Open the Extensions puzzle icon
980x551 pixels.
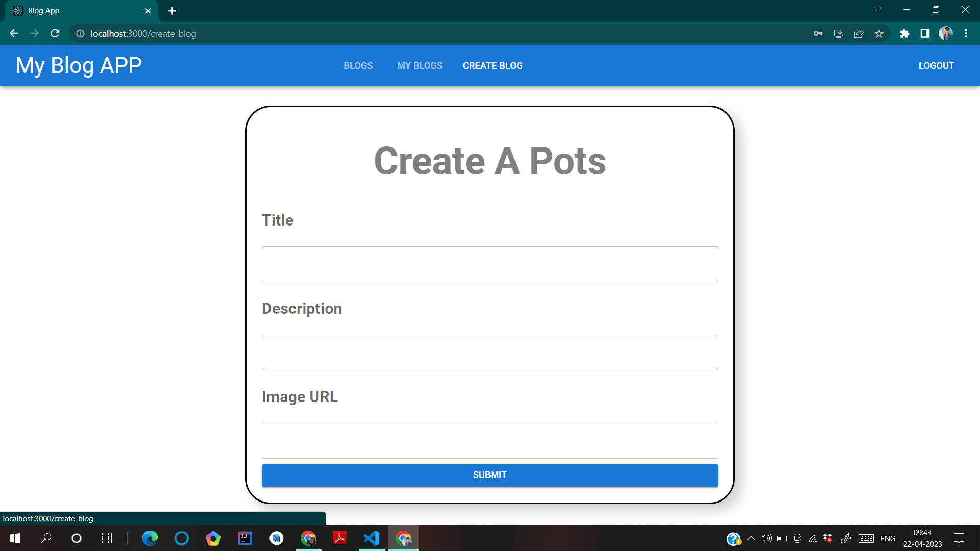click(x=904, y=34)
